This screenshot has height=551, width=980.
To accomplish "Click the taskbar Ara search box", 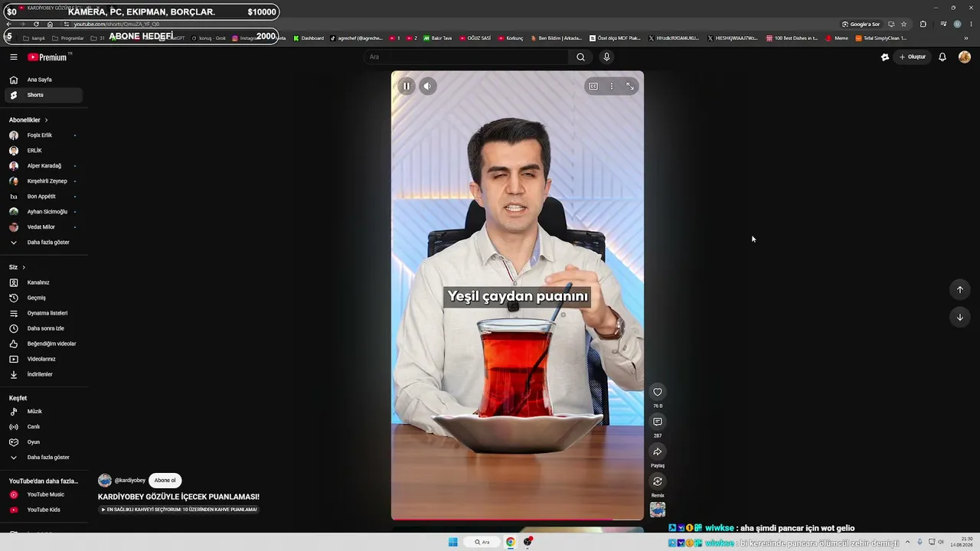I will [482, 543].
